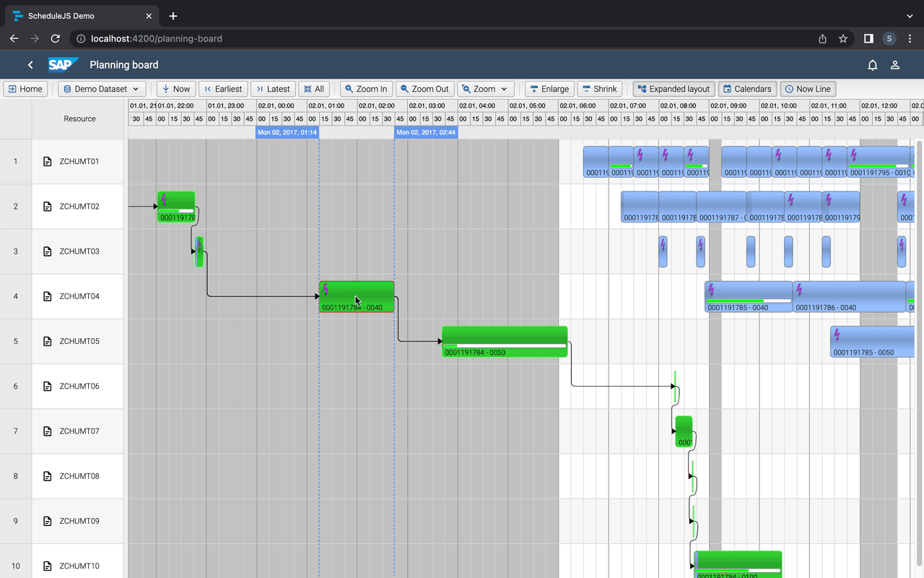Click resource name ZCHUMT03
The height and width of the screenshot is (578, 924).
coord(79,251)
